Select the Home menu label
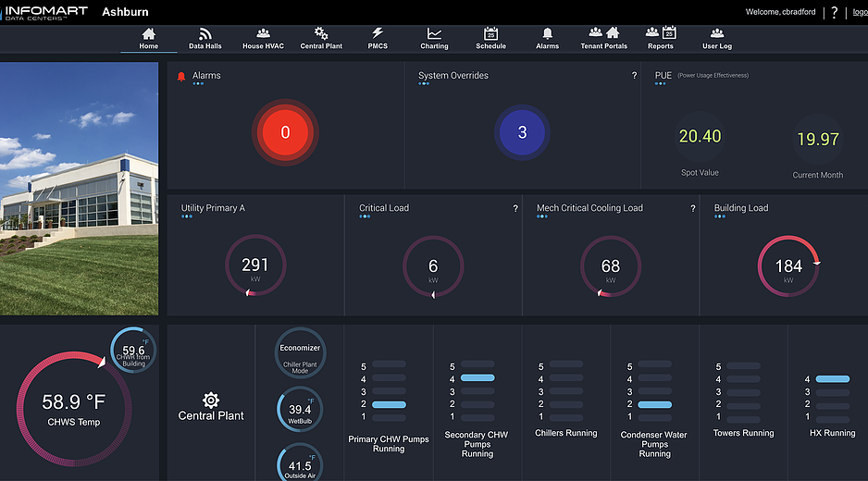Image resolution: width=868 pixels, height=481 pixels. coord(148,46)
